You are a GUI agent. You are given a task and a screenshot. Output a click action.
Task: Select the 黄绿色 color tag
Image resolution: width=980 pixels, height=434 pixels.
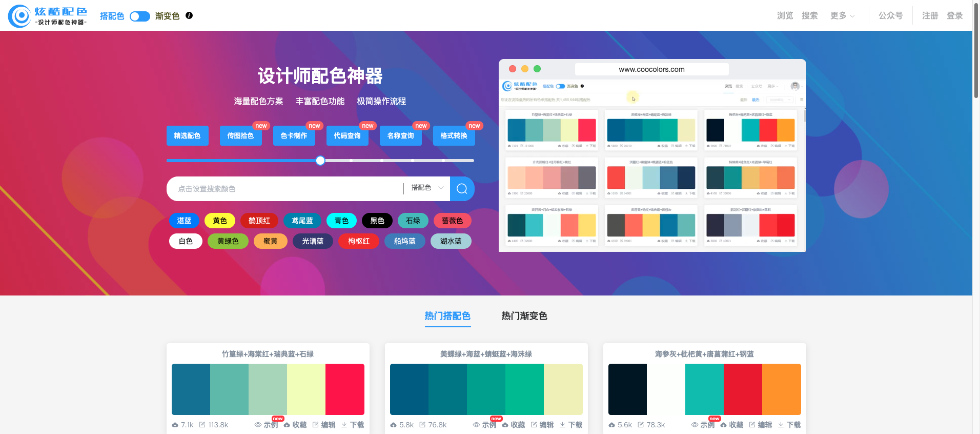[228, 241]
